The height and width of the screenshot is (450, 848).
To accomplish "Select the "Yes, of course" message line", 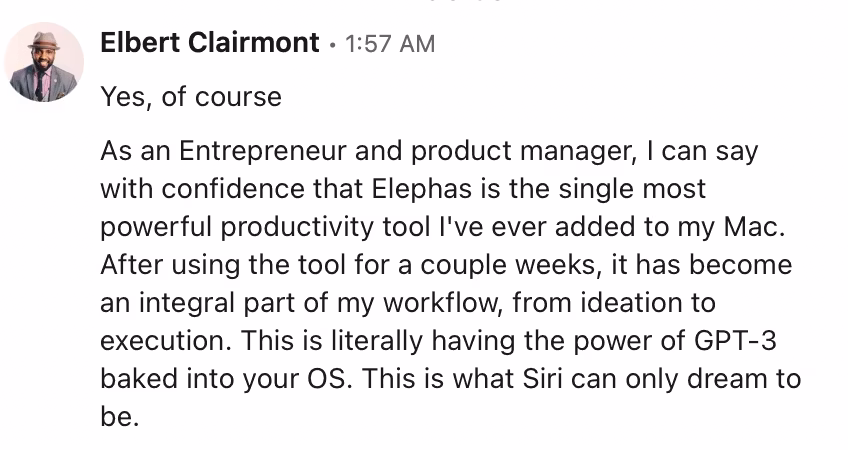I will tap(191, 96).
